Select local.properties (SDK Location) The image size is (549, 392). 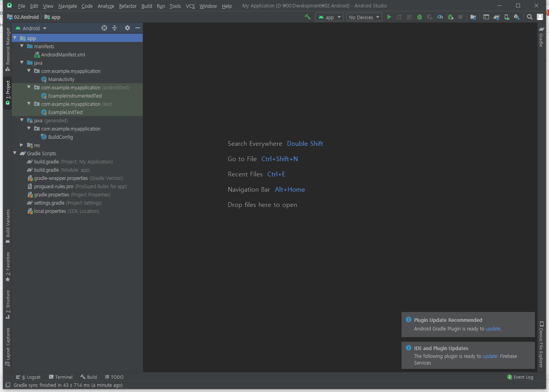pos(63,211)
